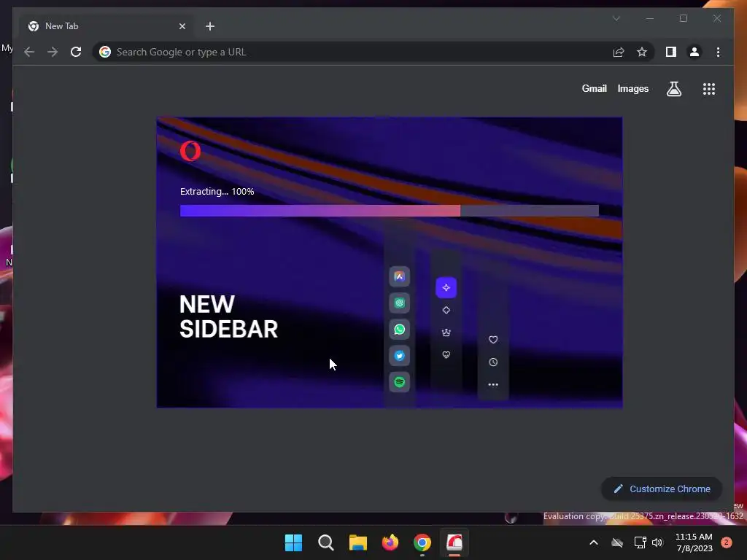Click the crown-like icon in the middle sidebar
Screen dimensions: 747x560
click(446, 332)
